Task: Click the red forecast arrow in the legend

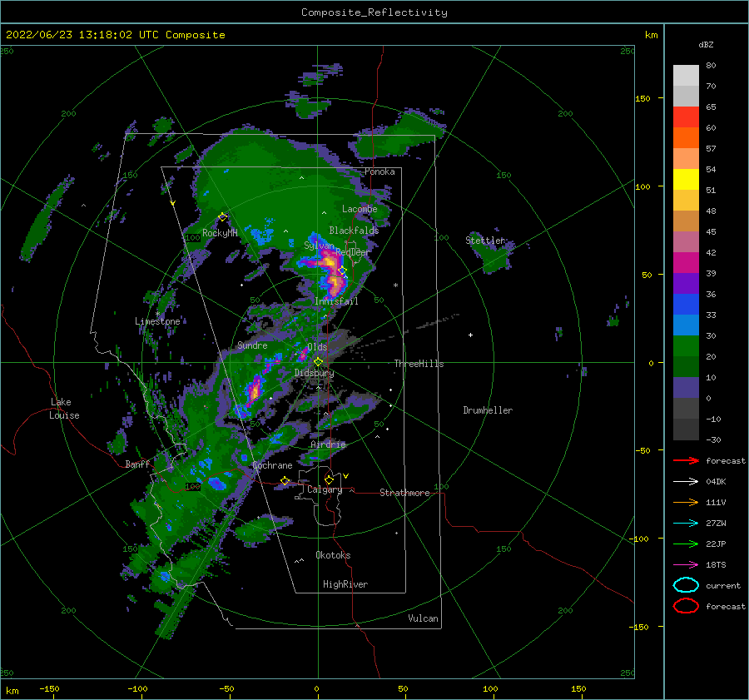Action: [686, 460]
